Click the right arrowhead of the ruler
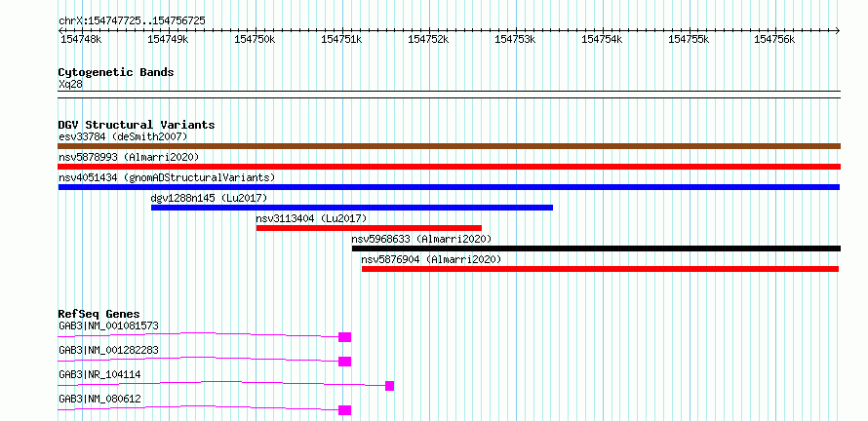This screenshot has width=868, height=421. [838, 30]
